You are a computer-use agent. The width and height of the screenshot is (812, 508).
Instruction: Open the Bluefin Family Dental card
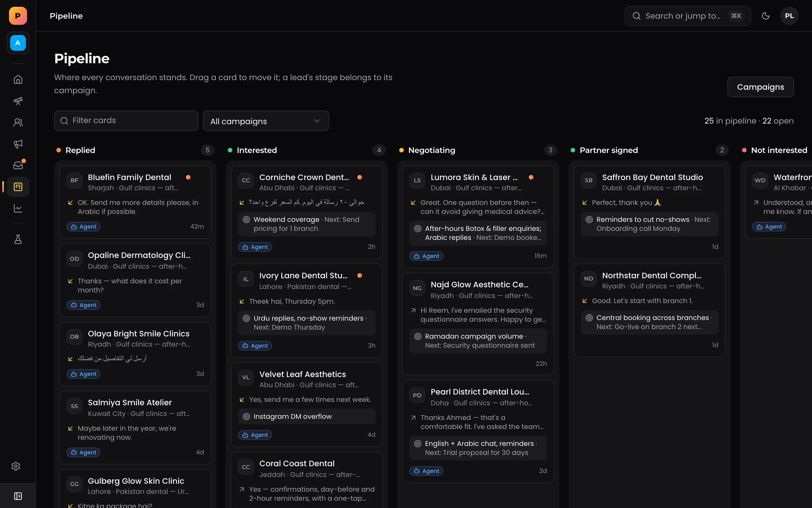(x=135, y=202)
